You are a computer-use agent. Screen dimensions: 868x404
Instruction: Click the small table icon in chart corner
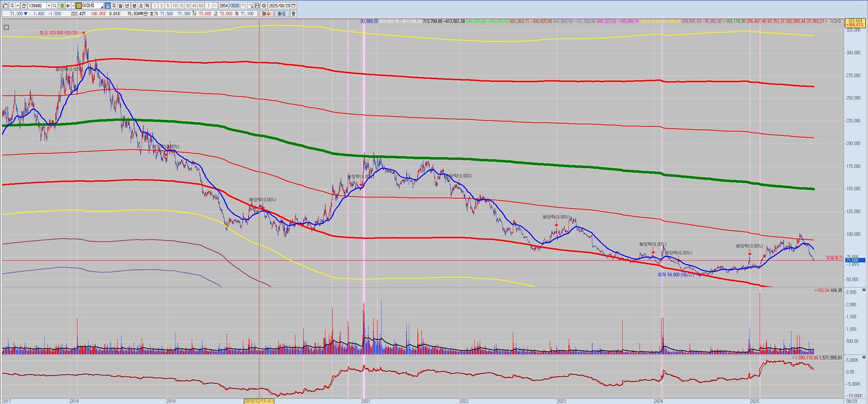tap(6, 28)
